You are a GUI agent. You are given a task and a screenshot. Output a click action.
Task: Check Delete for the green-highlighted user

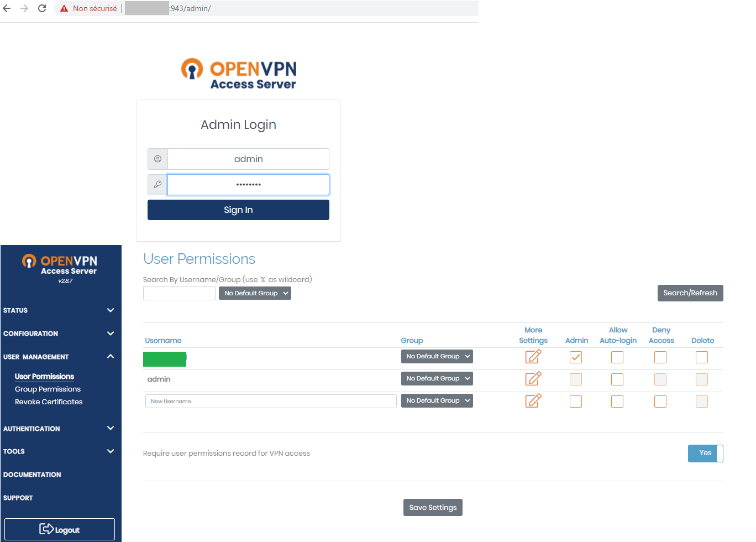pyautogui.click(x=702, y=357)
